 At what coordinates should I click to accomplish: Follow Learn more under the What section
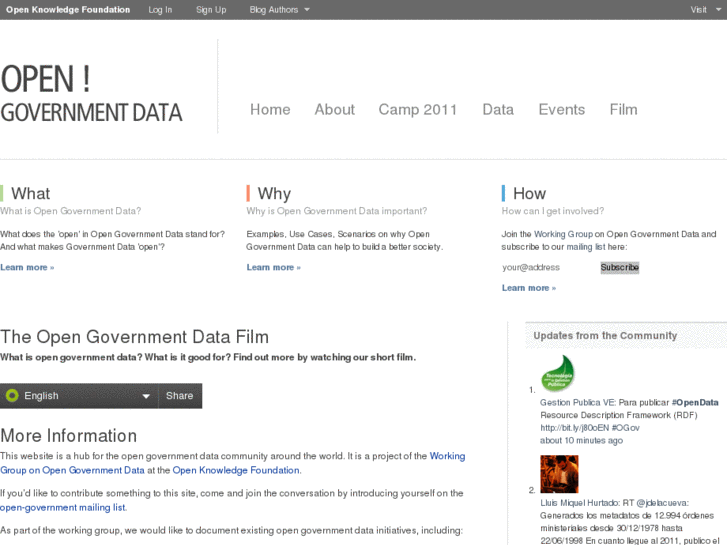click(x=27, y=268)
